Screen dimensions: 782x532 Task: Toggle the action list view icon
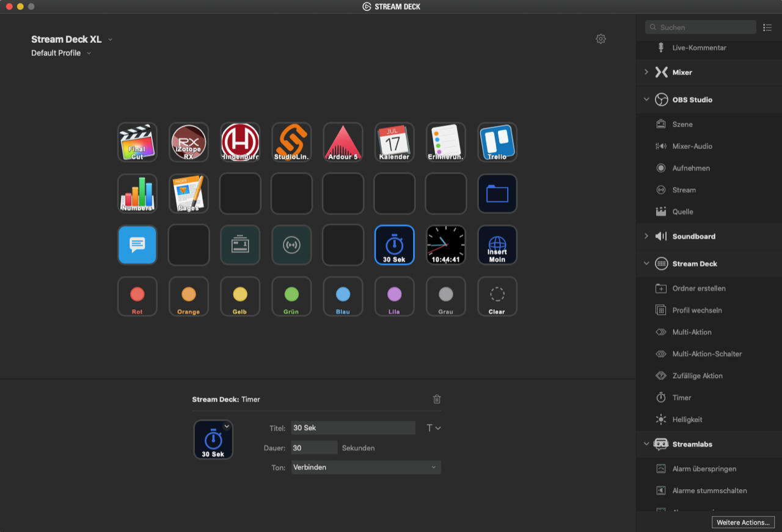(767, 27)
